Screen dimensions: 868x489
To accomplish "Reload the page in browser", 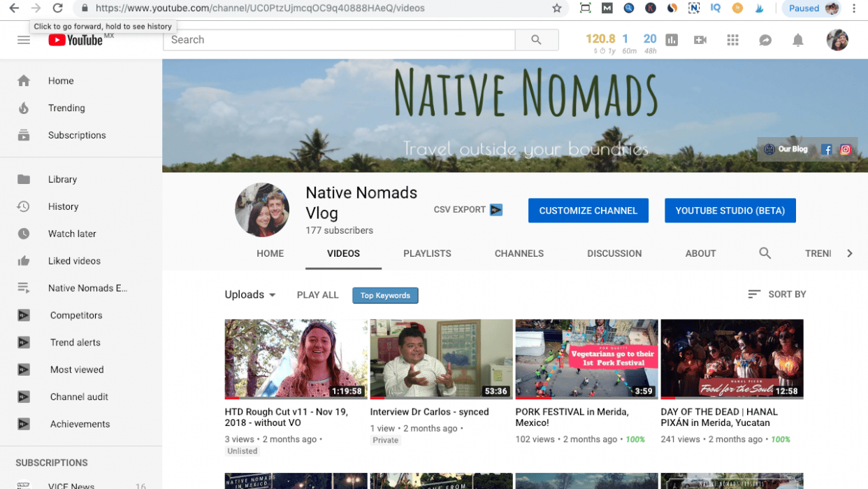I will pos(58,8).
